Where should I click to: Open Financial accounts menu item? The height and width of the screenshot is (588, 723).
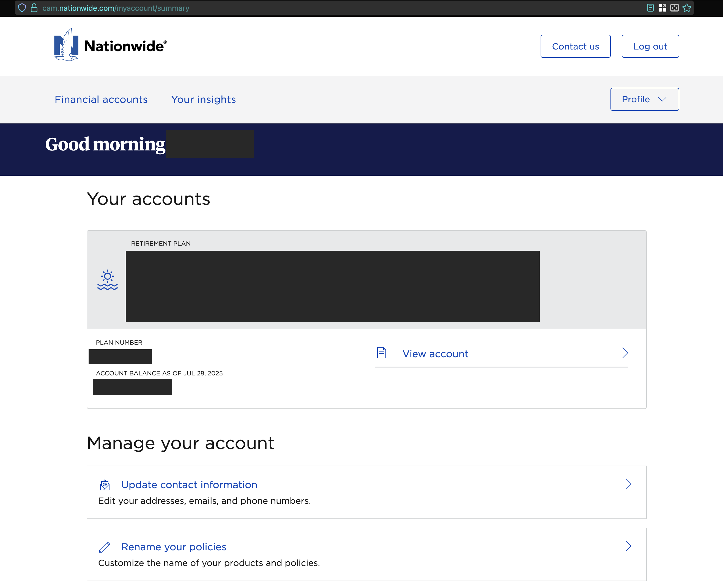(x=101, y=100)
